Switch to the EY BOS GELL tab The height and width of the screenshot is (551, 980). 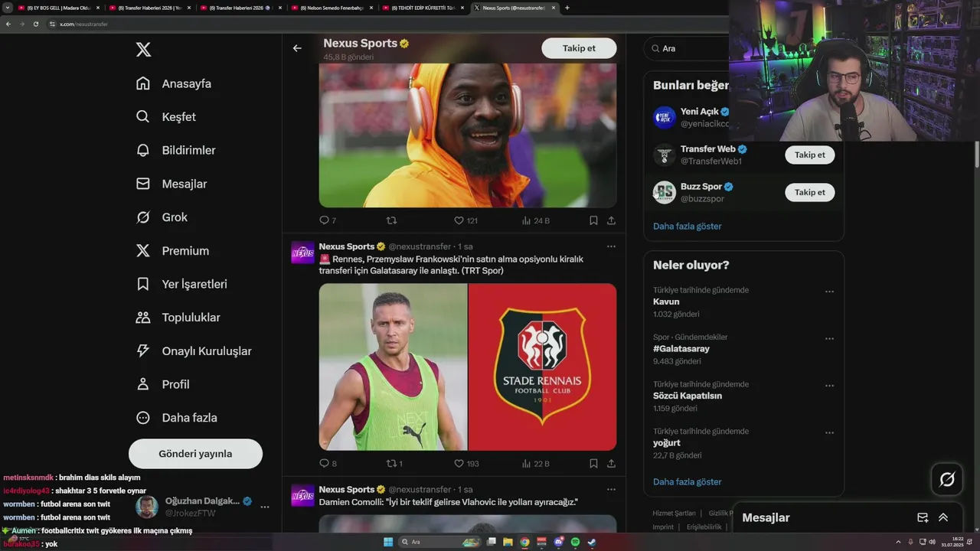pos(59,8)
